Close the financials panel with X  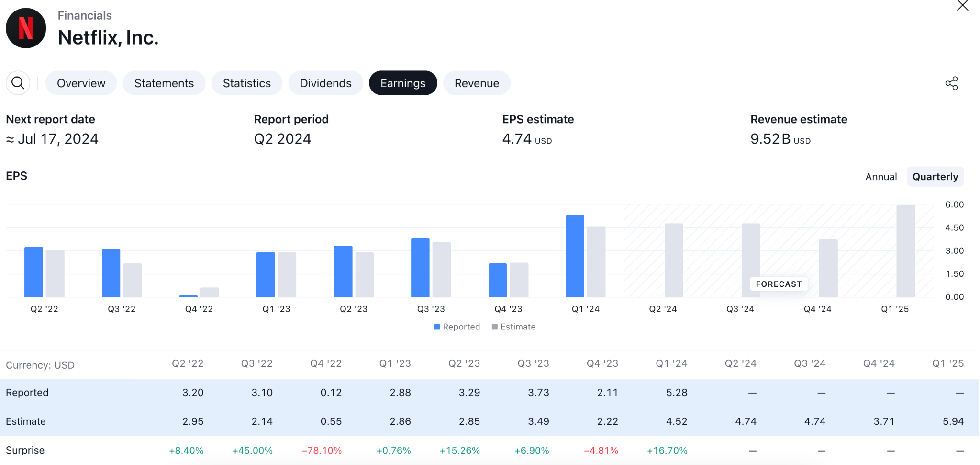(962, 6)
